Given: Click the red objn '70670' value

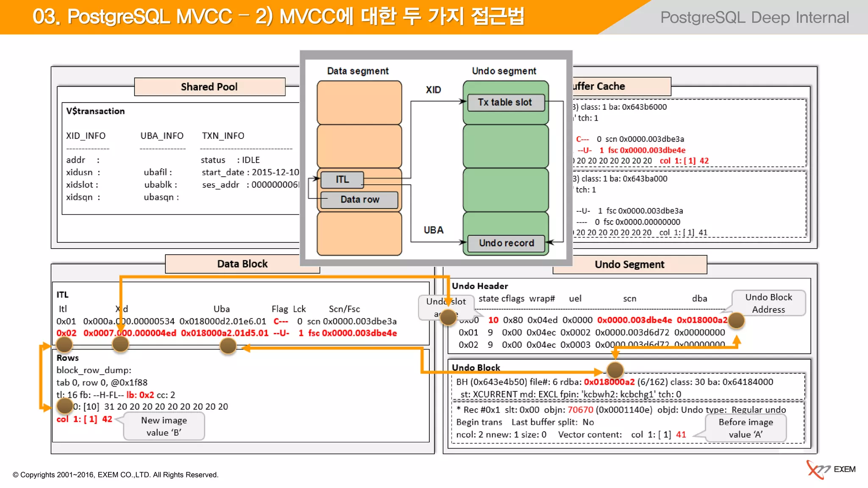Looking at the screenshot, I should 580,410.
